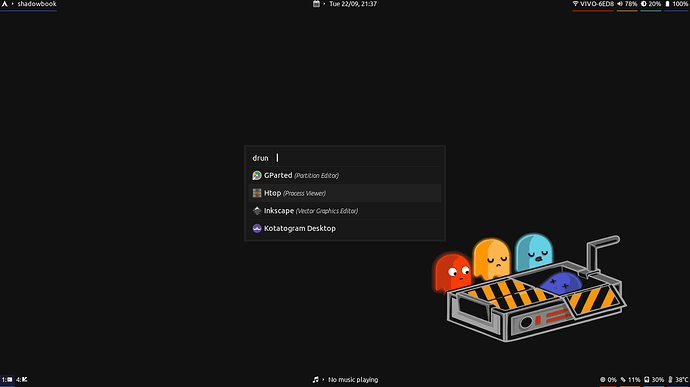Click the disk usage icon
The image size is (690, 387).
(646, 379)
